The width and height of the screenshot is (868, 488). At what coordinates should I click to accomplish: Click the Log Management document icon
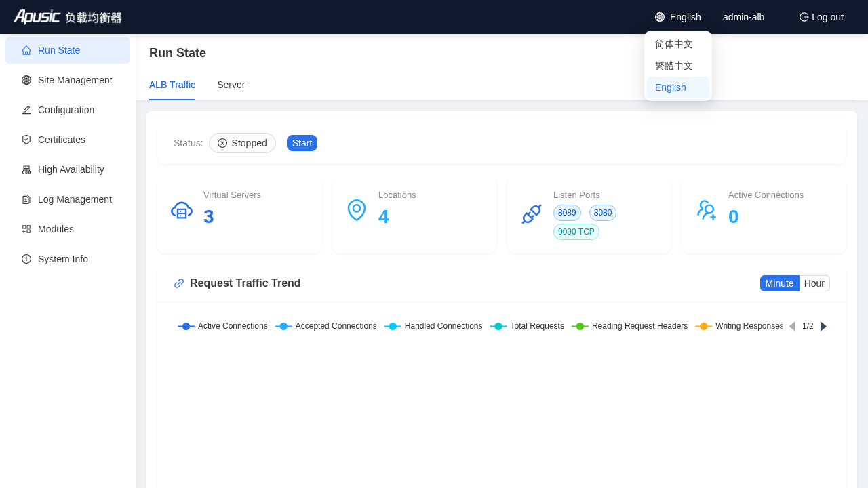coord(26,199)
